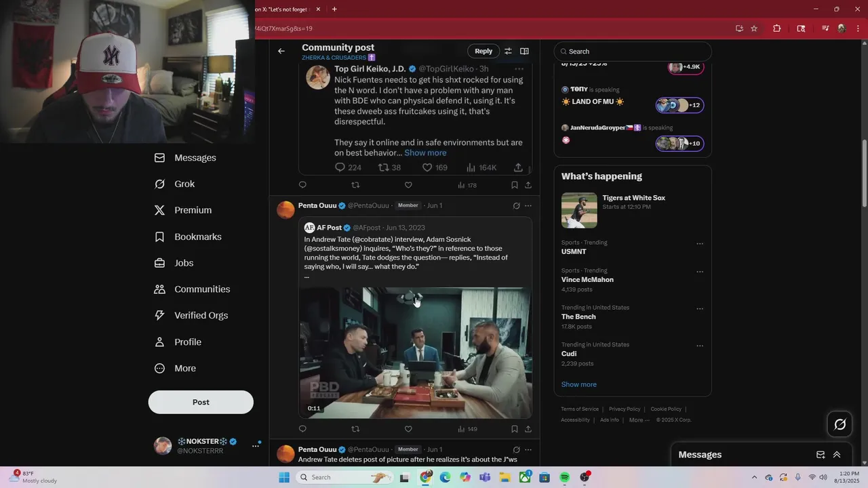
Task: Open Communities in left sidebar
Action: pos(192,289)
